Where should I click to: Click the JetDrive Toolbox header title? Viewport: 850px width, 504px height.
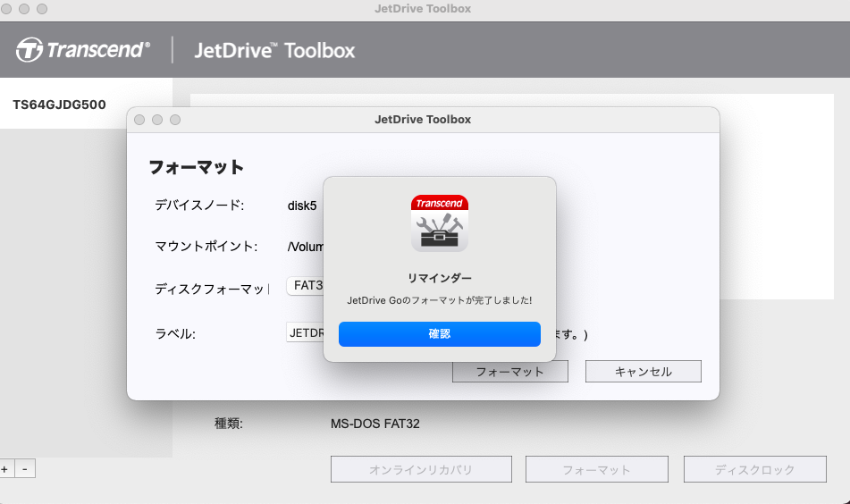274,50
